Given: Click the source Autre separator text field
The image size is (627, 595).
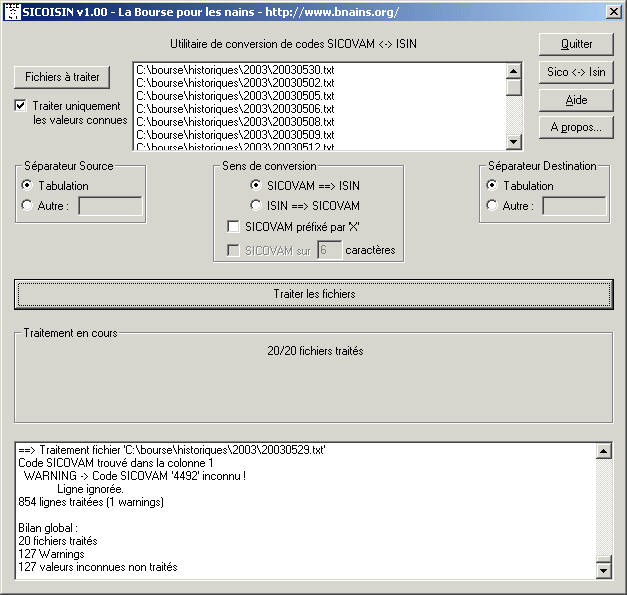Looking at the screenshot, I should click(x=110, y=206).
